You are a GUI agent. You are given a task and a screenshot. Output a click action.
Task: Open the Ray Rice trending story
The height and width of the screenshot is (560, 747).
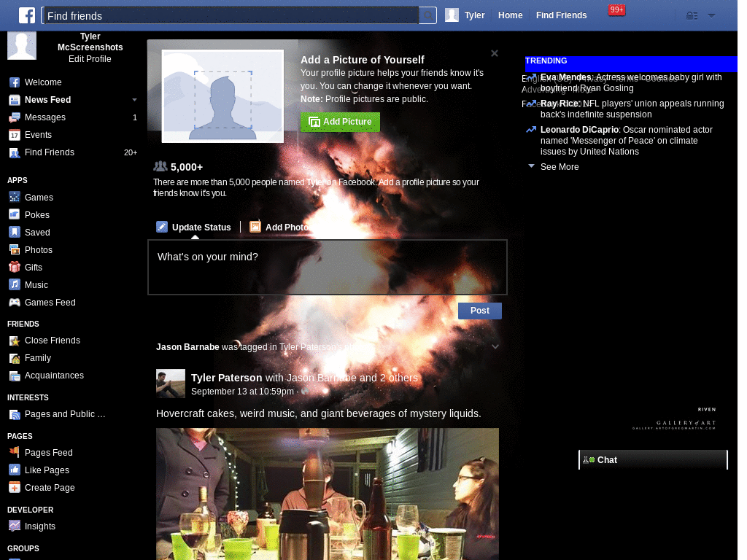632,109
